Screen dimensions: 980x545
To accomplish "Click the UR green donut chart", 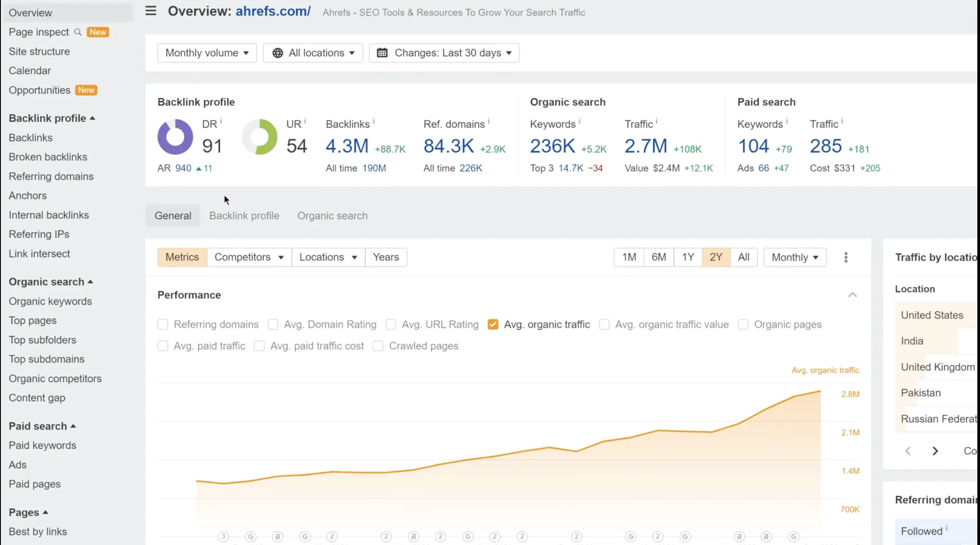I will tap(260, 136).
